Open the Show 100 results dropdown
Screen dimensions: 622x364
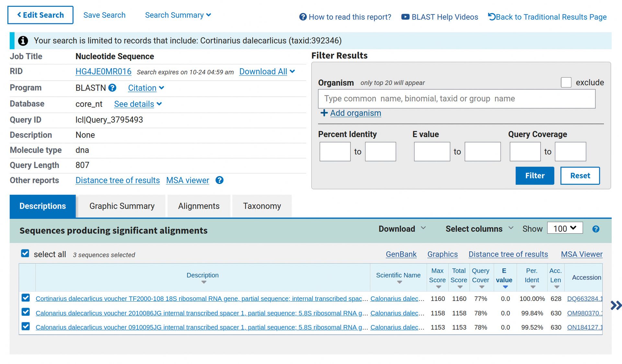click(x=565, y=228)
